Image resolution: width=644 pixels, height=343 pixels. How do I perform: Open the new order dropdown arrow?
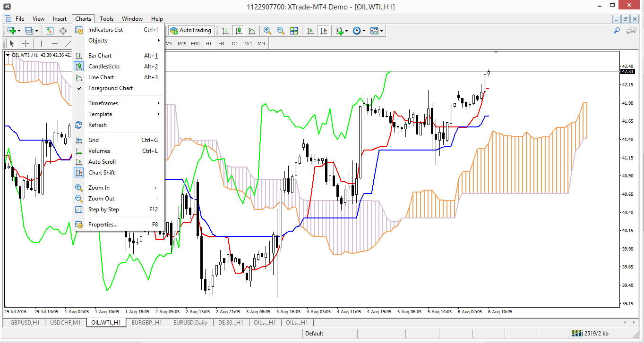[x=19, y=31]
